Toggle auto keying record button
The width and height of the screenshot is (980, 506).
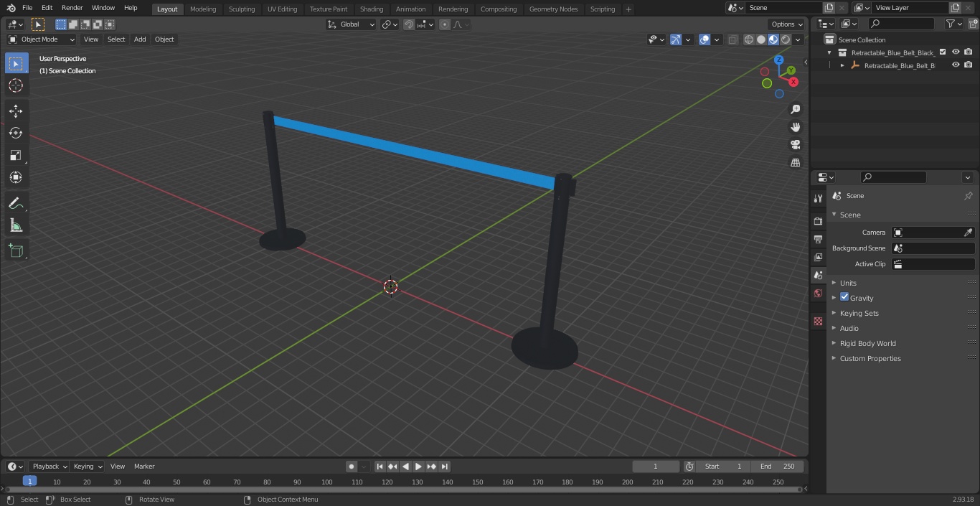(352, 467)
